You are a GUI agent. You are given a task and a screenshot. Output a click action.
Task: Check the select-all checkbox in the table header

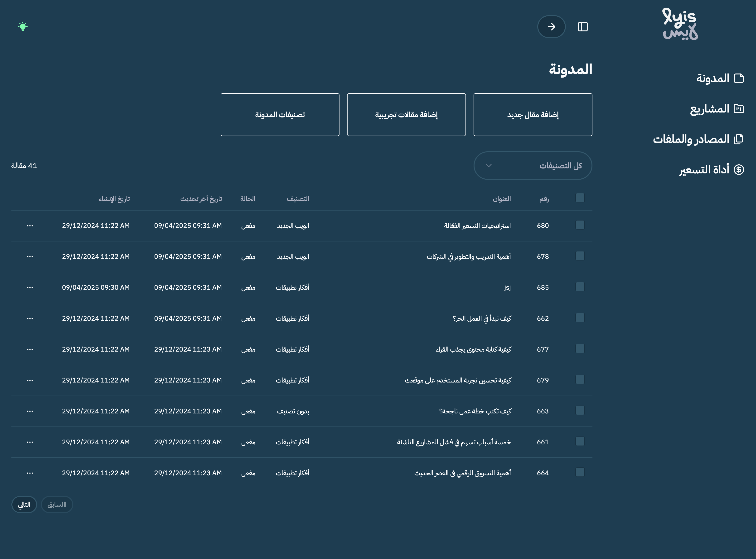point(580,198)
